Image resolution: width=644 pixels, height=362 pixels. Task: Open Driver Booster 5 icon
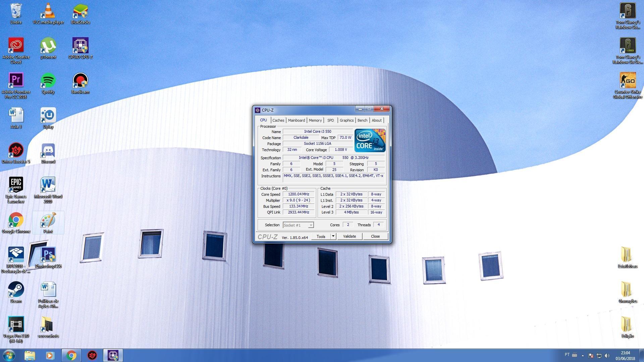16,153
